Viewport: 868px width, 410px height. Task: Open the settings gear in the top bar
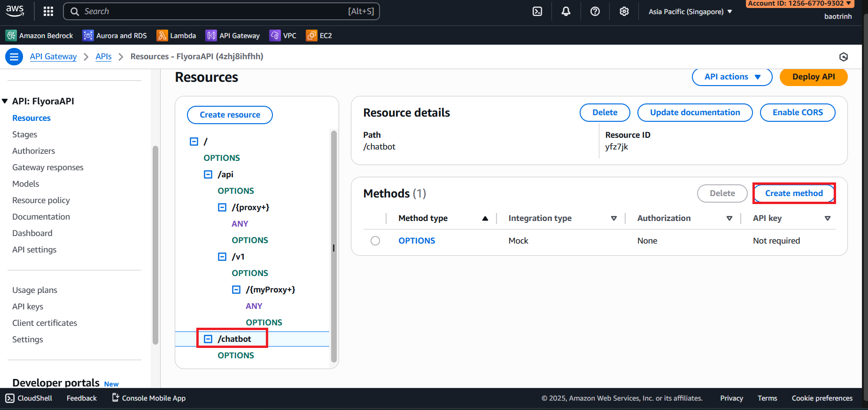click(x=624, y=11)
